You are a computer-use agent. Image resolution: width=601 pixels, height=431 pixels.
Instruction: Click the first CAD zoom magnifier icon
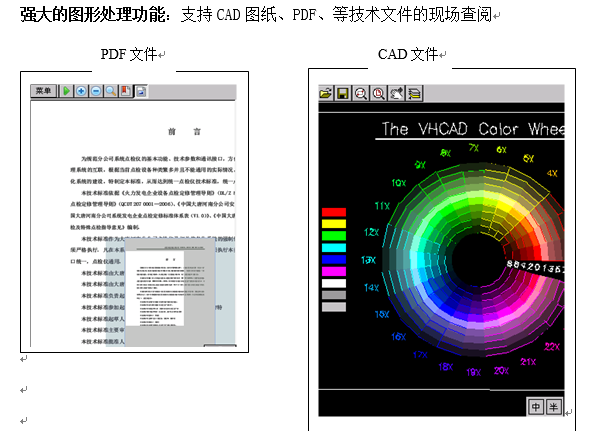[360, 93]
